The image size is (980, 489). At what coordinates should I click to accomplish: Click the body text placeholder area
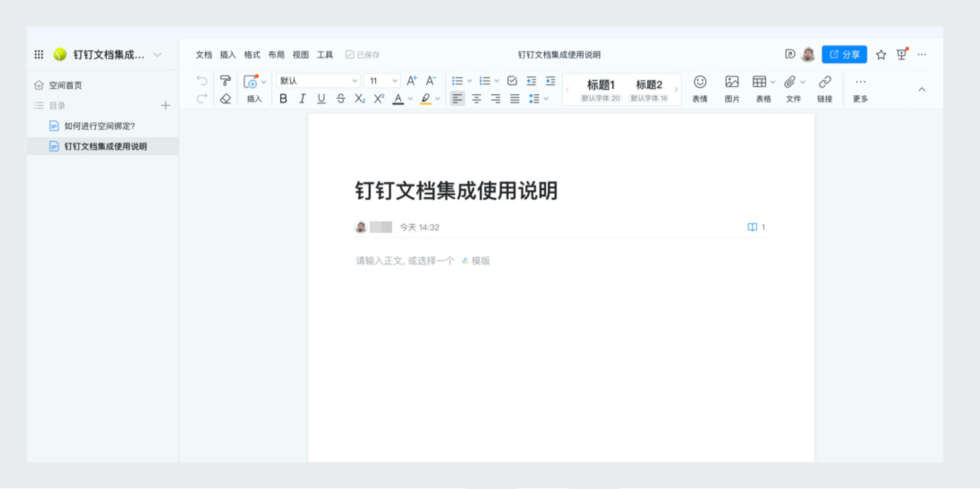[405, 261]
